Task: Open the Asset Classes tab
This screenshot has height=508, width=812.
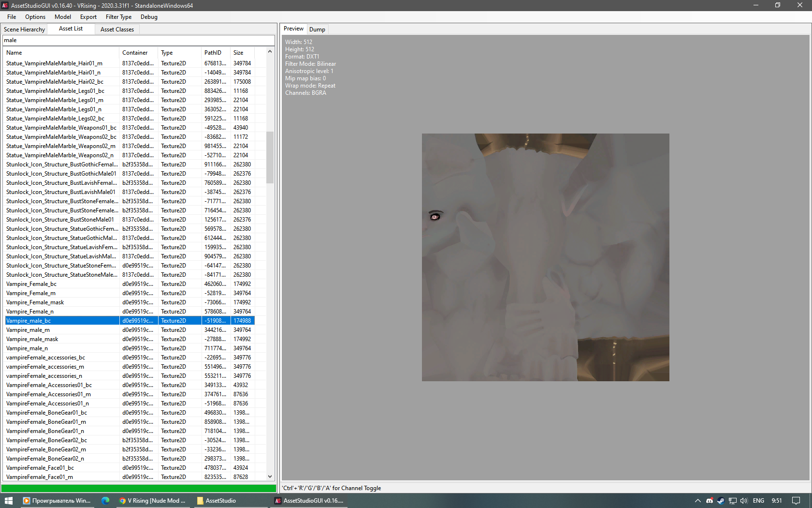Action: 117,30
